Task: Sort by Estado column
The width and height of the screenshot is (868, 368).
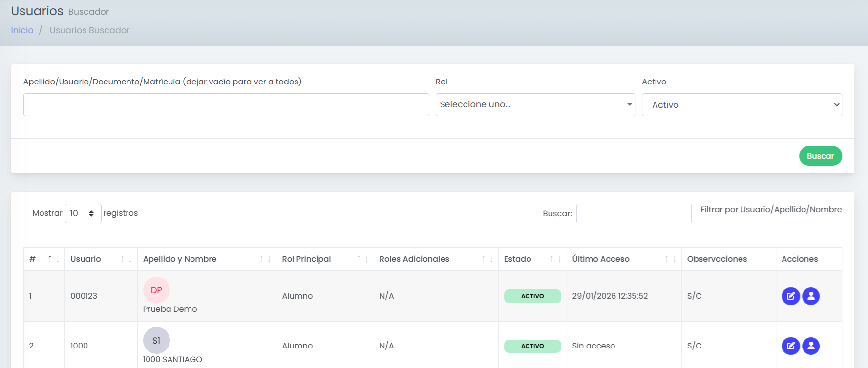Action: (532, 259)
